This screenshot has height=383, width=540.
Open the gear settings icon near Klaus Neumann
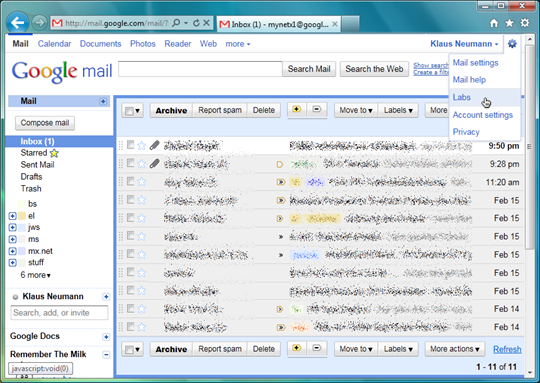point(512,44)
